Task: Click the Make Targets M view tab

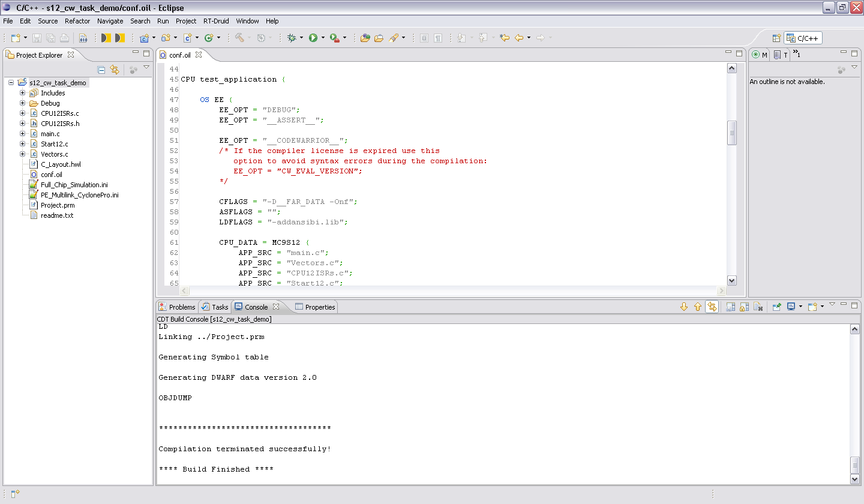Action: [x=760, y=55]
